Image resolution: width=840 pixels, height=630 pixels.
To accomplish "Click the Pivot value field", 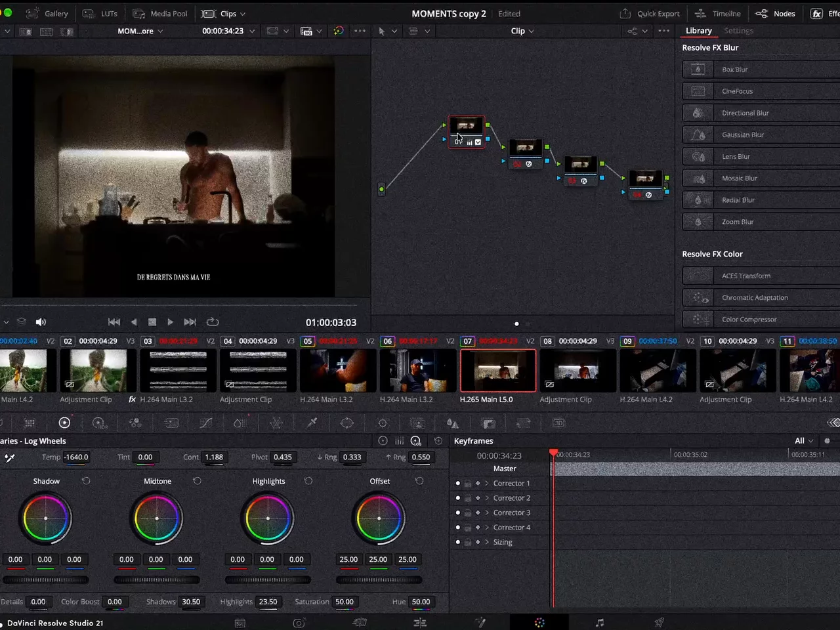I will (x=283, y=457).
